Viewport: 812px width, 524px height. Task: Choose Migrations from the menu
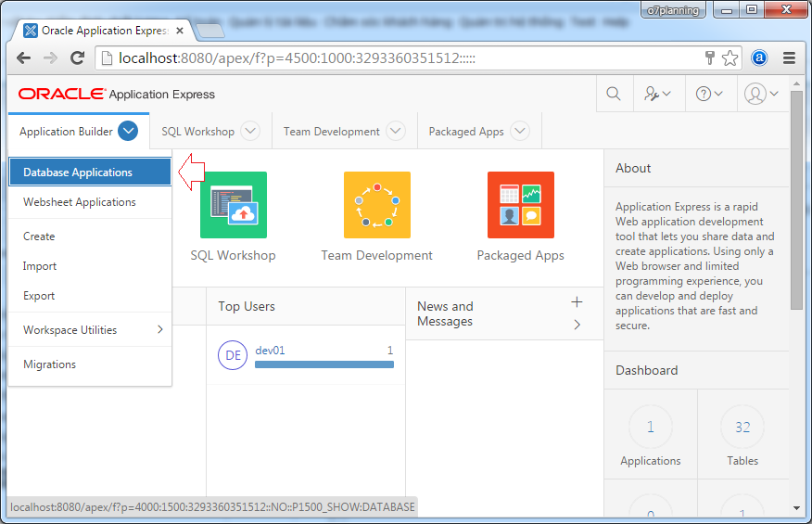click(90, 364)
